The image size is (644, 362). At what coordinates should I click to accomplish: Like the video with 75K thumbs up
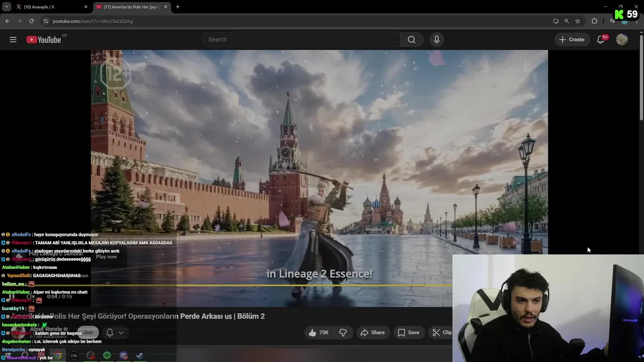[x=318, y=332]
